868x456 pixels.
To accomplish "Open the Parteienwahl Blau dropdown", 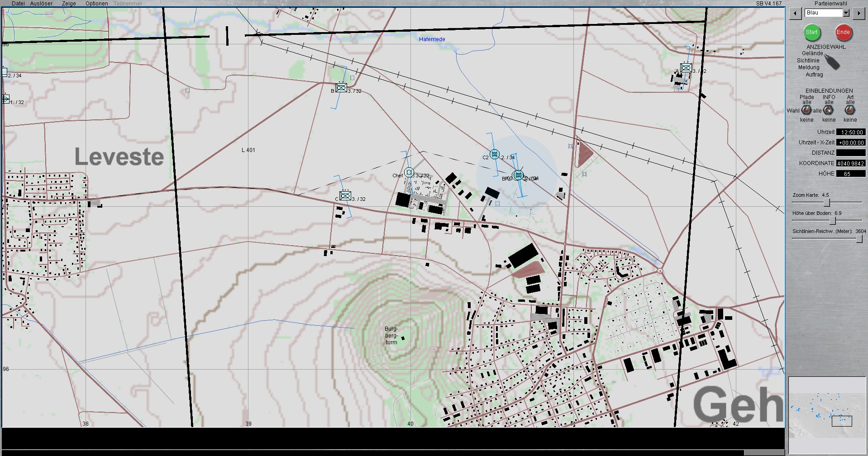I will pyautogui.click(x=846, y=13).
